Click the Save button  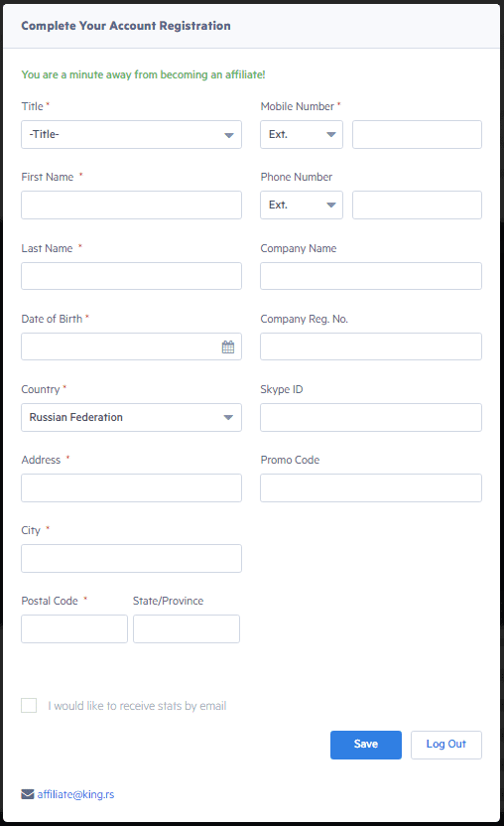click(366, 745)
